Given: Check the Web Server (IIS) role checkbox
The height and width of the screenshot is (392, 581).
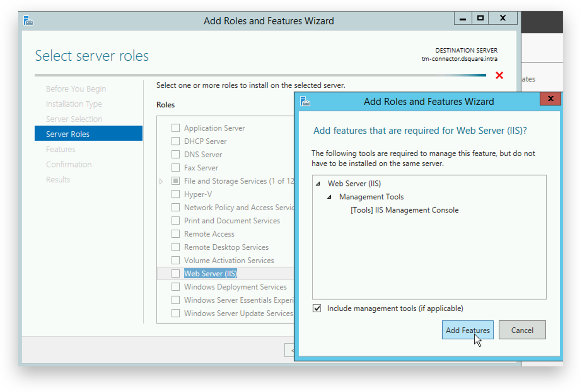Looking at the screenshot, I should (x=176, y=274).
